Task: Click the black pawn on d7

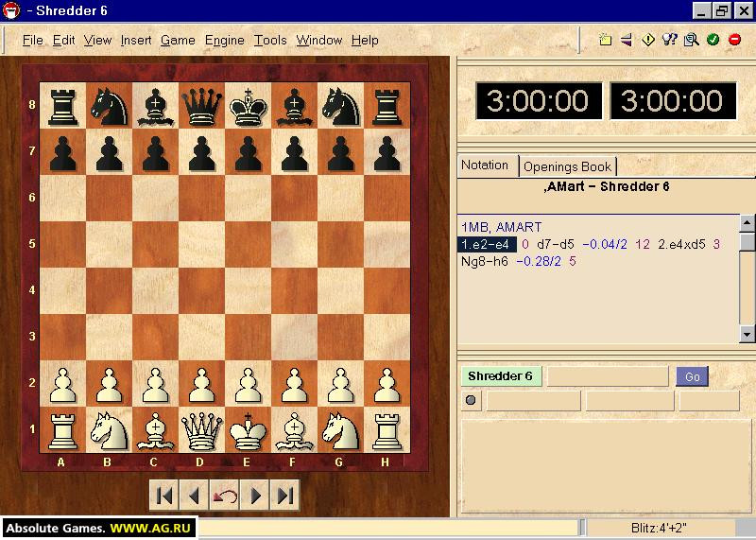Action: point(201,152)
